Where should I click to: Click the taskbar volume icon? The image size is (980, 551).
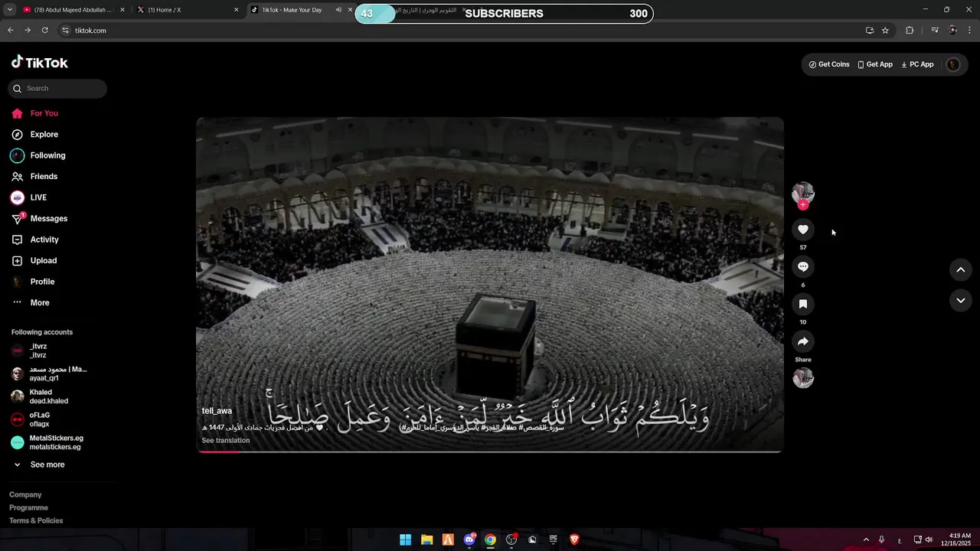click(x=929, y=540)
